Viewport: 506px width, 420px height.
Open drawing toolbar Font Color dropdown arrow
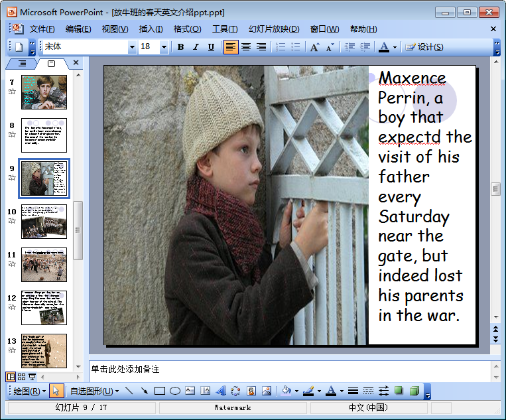[342, 391]
